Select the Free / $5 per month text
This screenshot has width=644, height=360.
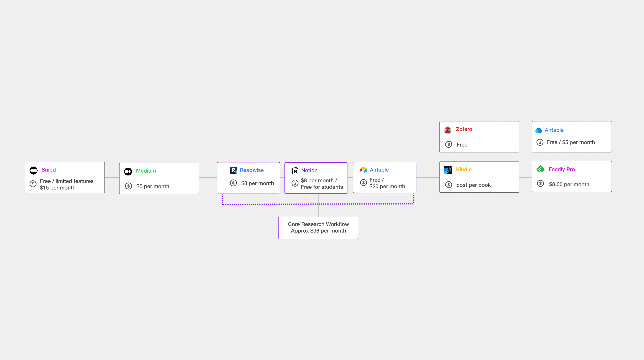point(571,142)
